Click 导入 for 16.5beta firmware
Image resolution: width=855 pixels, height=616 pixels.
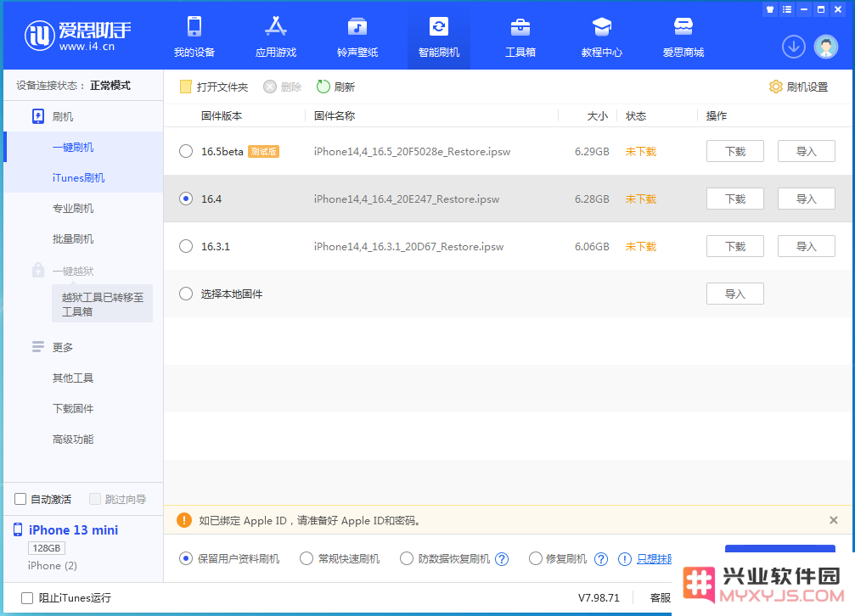806,151
